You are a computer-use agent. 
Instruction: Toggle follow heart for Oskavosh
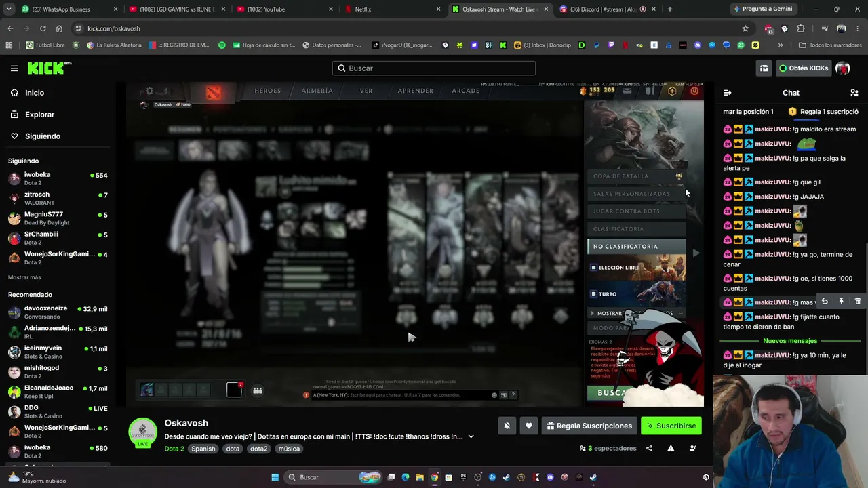pyautogui.click(x=529, y=426)
